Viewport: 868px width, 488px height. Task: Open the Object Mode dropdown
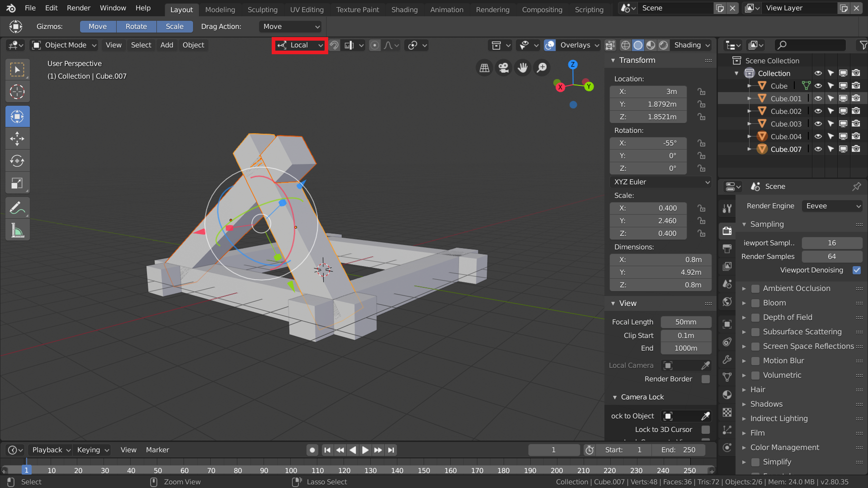pos(64,45)
